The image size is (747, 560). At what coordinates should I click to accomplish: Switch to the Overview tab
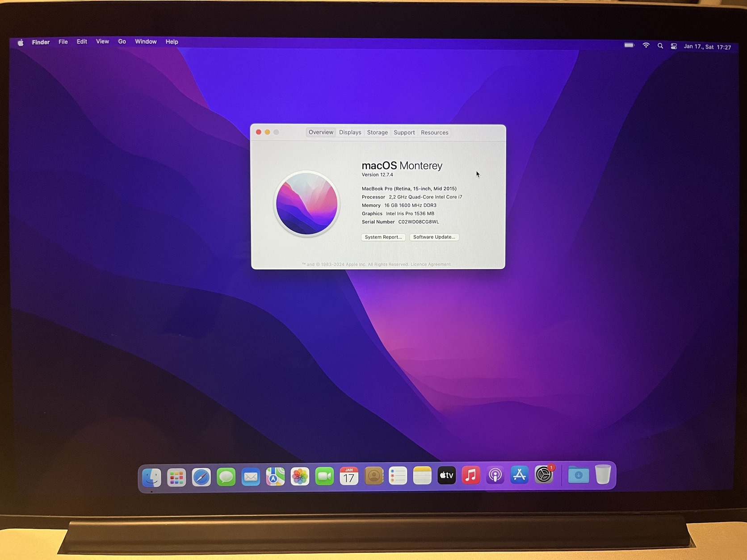321,132
